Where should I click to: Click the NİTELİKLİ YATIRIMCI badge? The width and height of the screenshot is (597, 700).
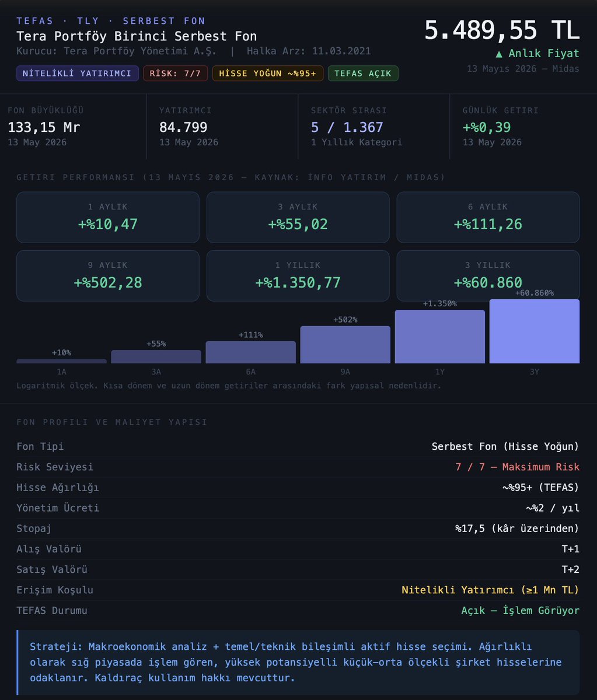tap(78, 73)
